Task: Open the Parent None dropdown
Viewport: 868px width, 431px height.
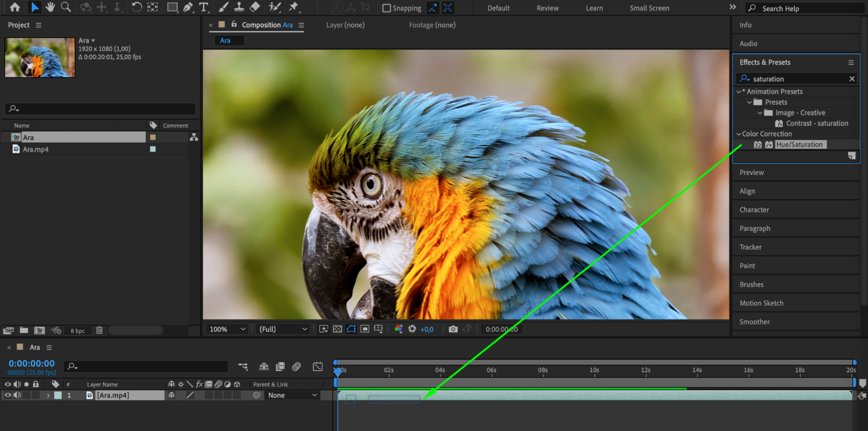Action: click(292, 395)
